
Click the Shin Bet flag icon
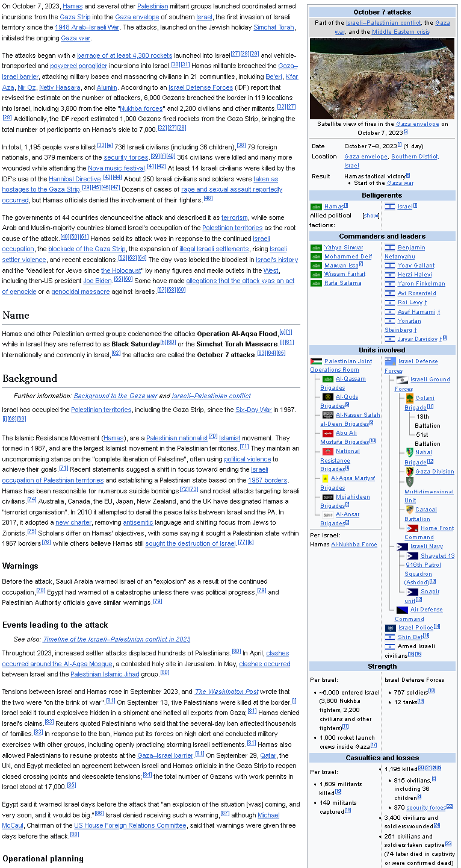[x=390, y=637]
